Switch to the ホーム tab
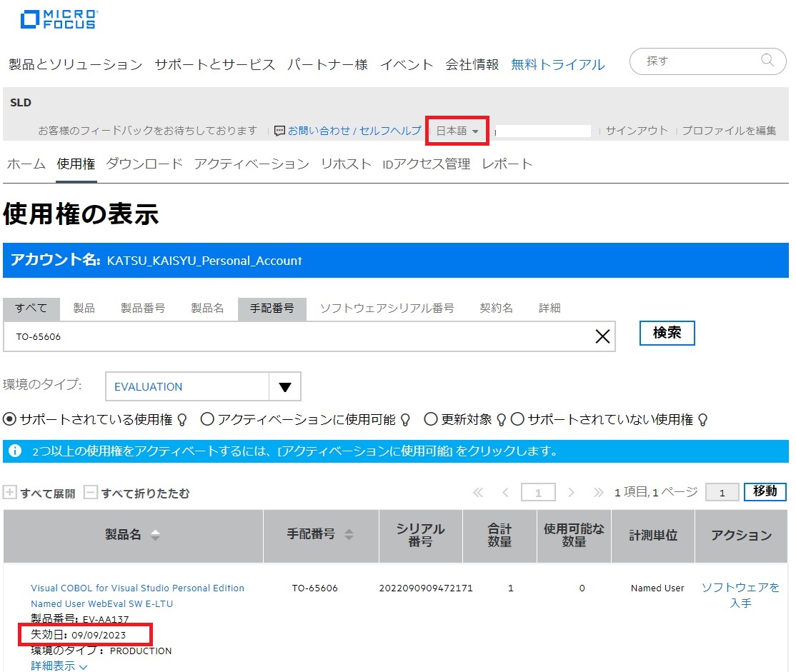Image resolution: width=796 pixels, height=672 pixels. tap(26, 164)
